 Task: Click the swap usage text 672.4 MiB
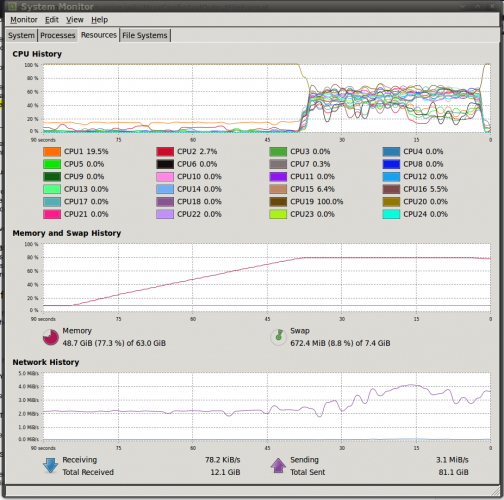340,343
